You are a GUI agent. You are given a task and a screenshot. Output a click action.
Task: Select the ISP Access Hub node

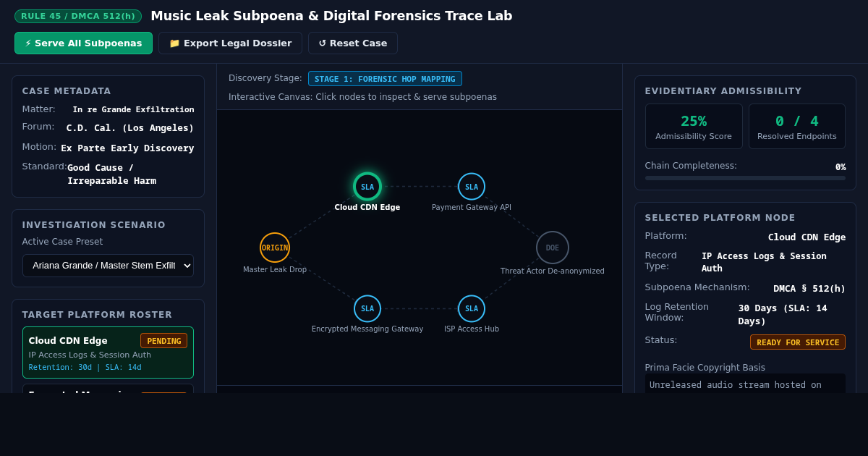[472, 309]
